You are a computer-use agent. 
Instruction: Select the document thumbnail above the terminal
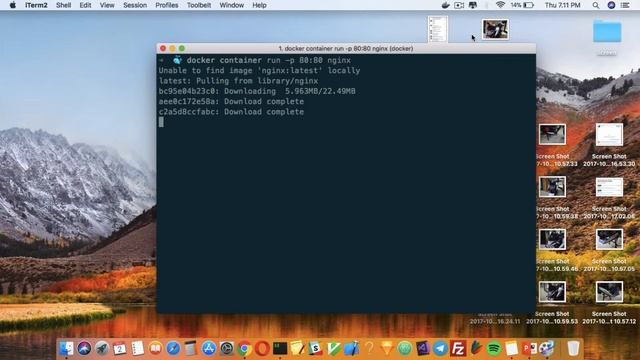click(x=438, y=29)
